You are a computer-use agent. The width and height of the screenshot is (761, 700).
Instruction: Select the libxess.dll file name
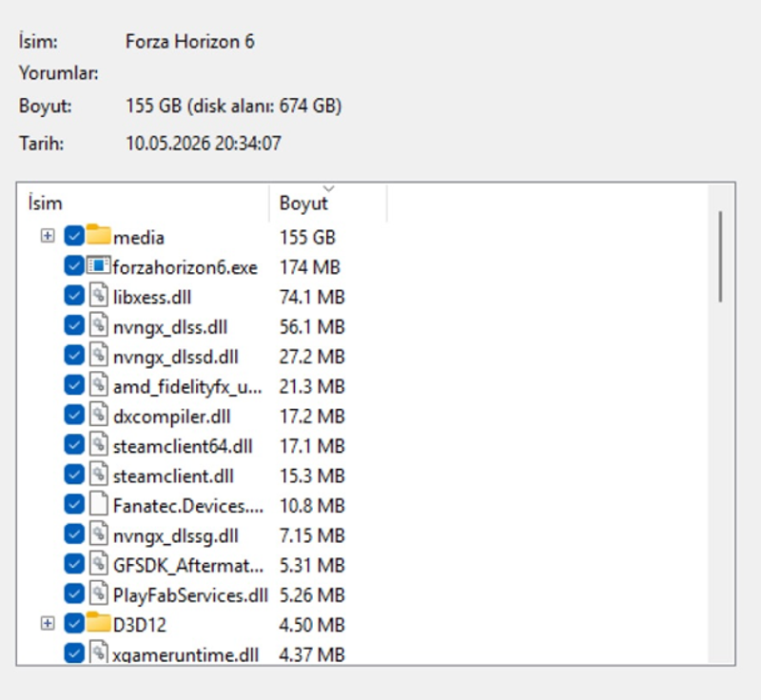[x=152, y=297]
